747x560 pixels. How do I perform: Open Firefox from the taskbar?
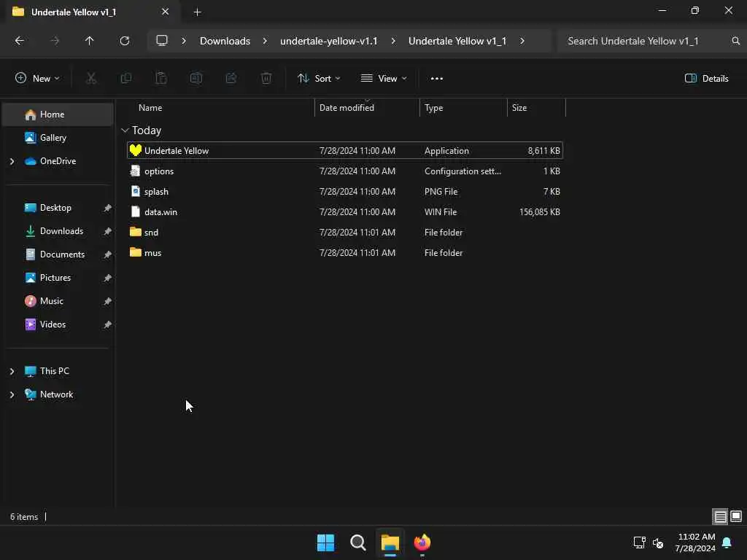[422, 542]
